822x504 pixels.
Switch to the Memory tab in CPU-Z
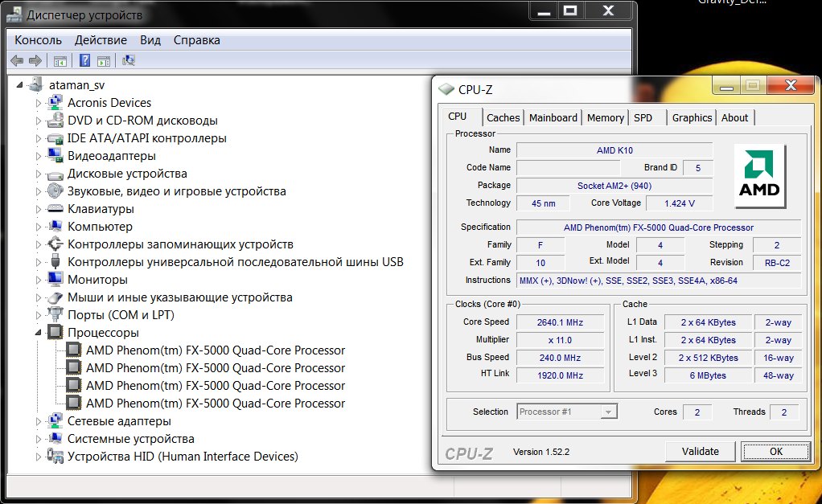tap(606, 117)
